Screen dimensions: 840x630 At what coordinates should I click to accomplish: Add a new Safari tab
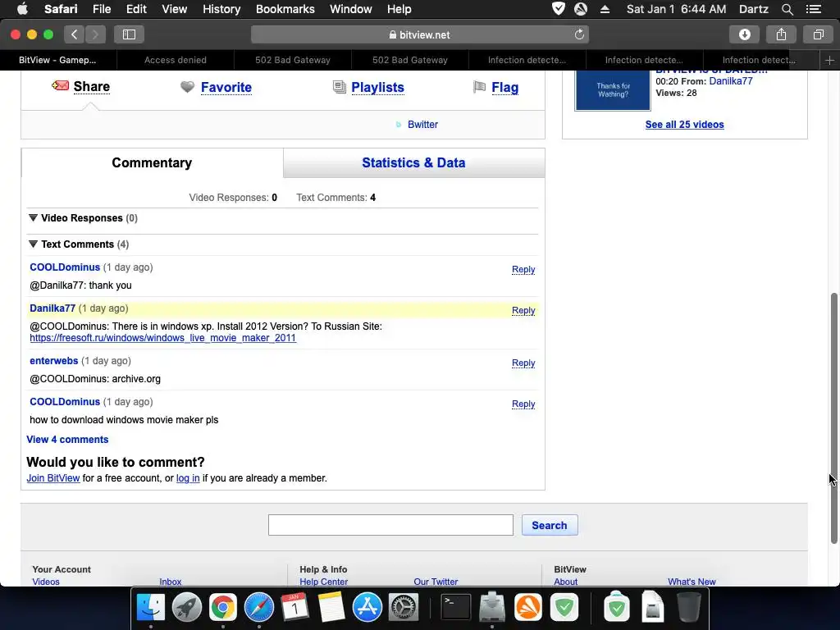(x=829, y=61)
